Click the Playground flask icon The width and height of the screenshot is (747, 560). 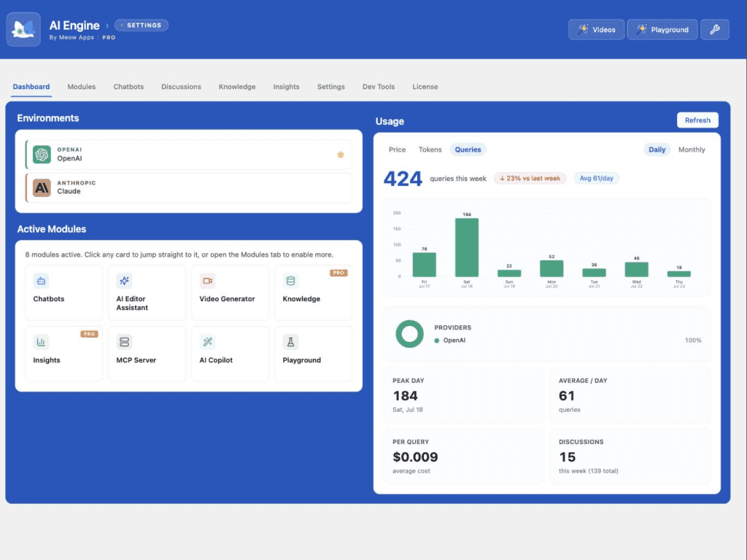(290, 342)
